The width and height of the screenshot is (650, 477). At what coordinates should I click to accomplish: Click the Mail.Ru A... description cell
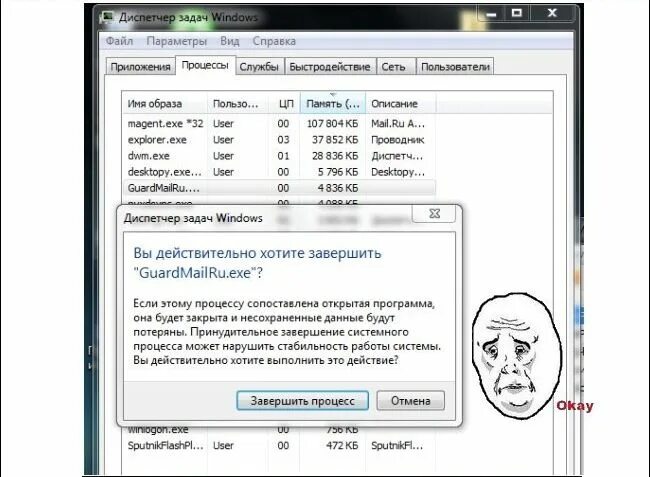click(x=398, y=123)
